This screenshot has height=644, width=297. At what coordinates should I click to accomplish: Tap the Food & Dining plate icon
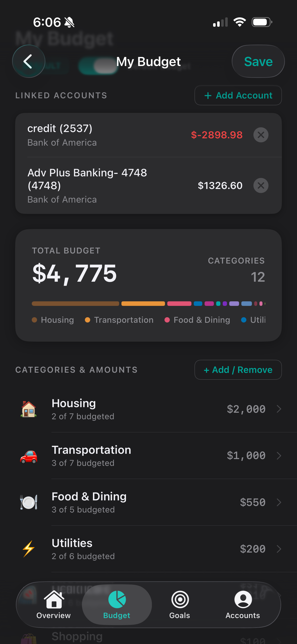(x=29, y=502)
